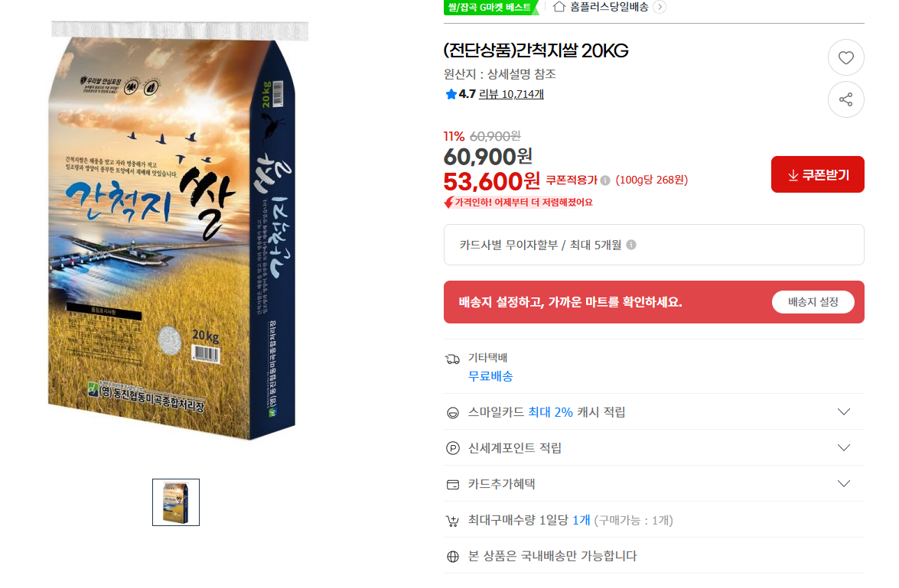Click the delivery truck icon beside 기타택배
This screenshot has width=899, height=588.
pyautogui.click(x=452, y=357)
